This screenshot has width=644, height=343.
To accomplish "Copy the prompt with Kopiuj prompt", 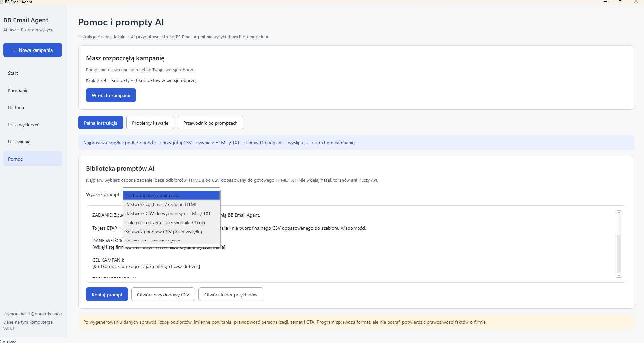I will pos(107,295).
